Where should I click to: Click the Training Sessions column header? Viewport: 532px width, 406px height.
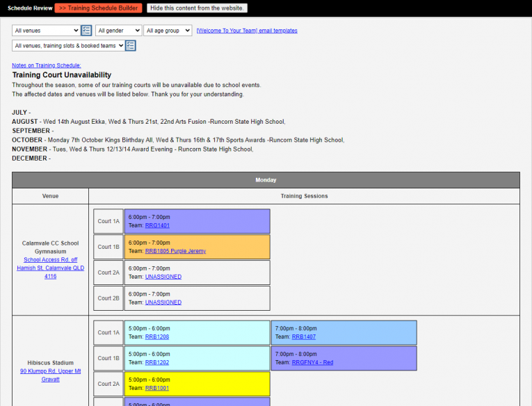pyautogui.click(x=304, y=196)
